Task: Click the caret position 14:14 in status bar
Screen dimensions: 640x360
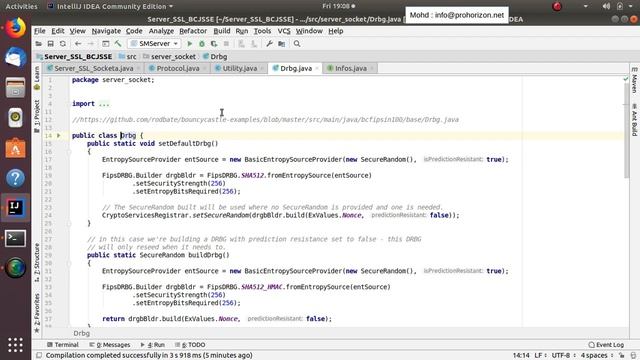Action: (521, 356)
